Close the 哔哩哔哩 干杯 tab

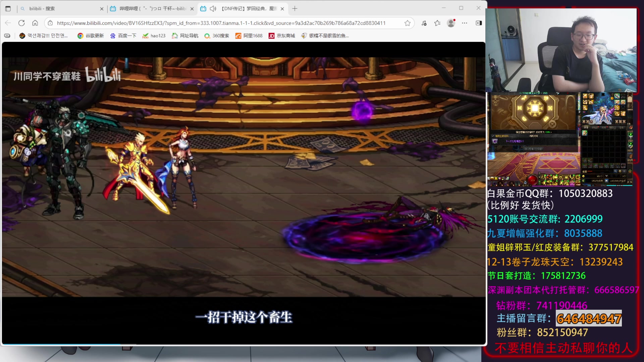pyautogui.click(x=192, y=9)
